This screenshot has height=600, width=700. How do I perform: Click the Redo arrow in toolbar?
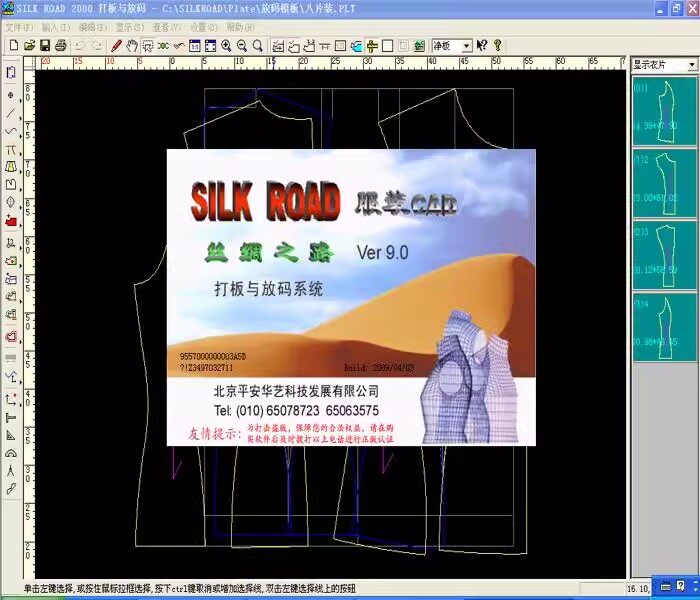96,46
